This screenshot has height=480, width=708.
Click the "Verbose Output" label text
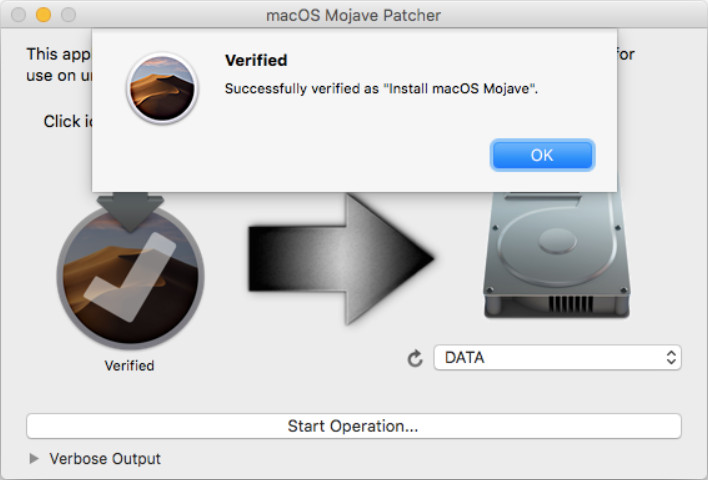(105, 458)
